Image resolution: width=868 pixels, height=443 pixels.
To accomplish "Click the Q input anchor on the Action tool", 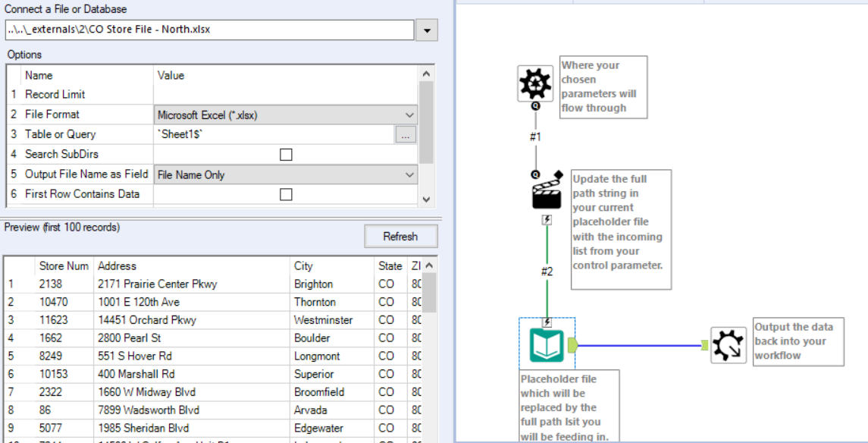I will coord(535,174).
